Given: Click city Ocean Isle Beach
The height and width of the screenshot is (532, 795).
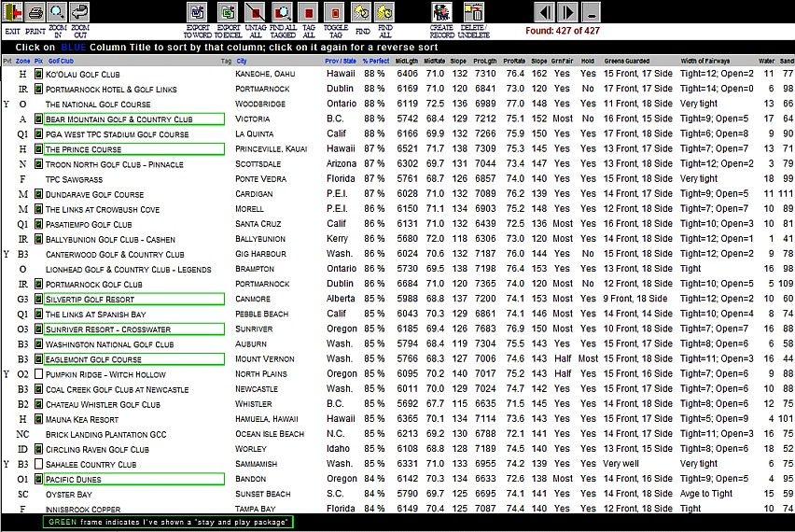Looking at the screenshot, I should (270, 434).
